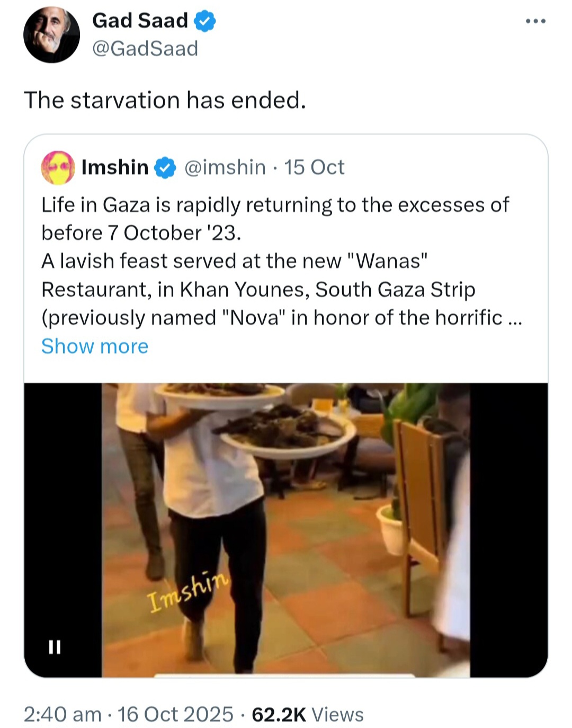This screenshot has width=572, height=728.
Task: Open the restaurant video thumbnail
Action: pos(286,530)
